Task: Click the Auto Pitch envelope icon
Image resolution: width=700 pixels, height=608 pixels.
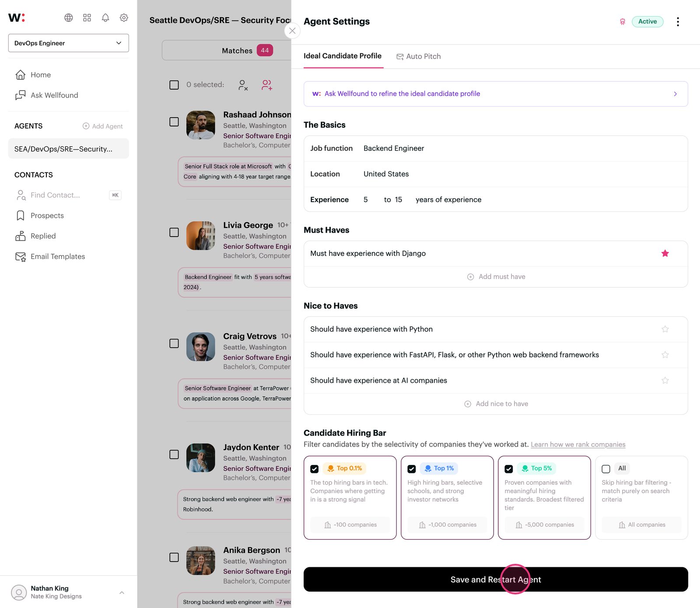Action: pos(400,57)
